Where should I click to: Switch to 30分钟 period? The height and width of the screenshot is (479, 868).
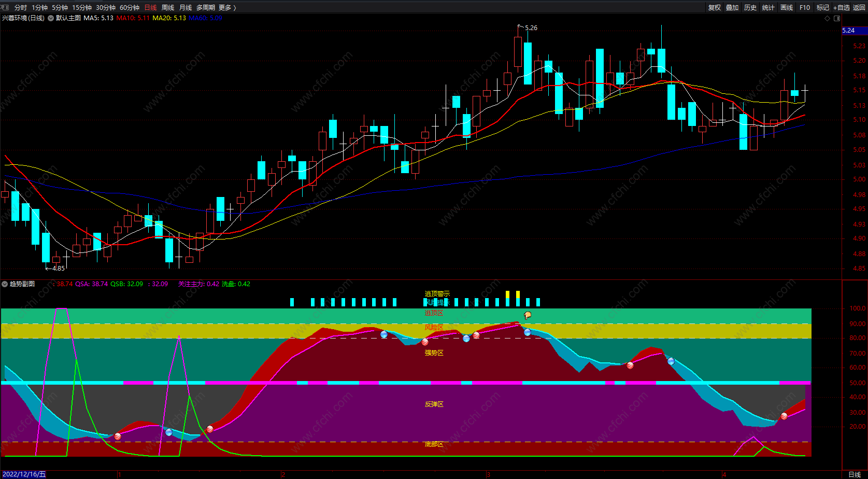tap(106, 8)
